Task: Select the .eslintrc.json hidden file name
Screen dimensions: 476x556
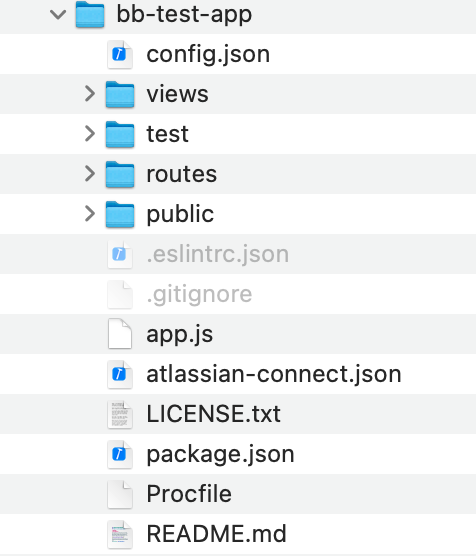Action: 218,255
